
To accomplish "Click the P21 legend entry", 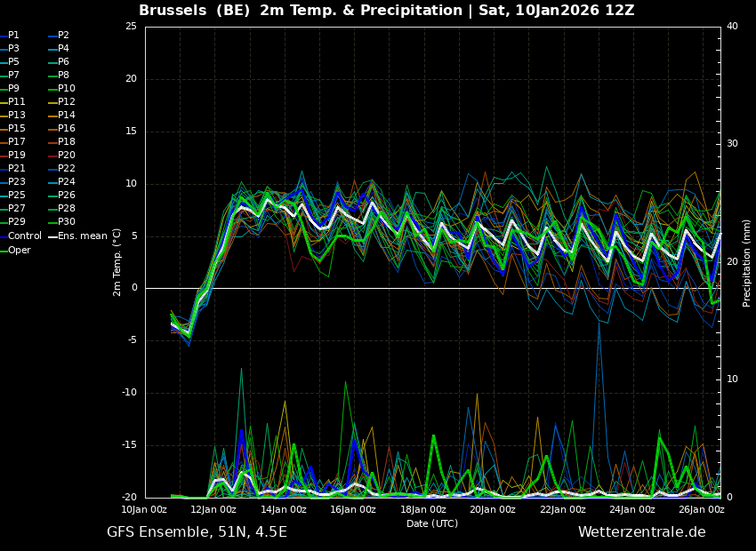I will (16, 169).
